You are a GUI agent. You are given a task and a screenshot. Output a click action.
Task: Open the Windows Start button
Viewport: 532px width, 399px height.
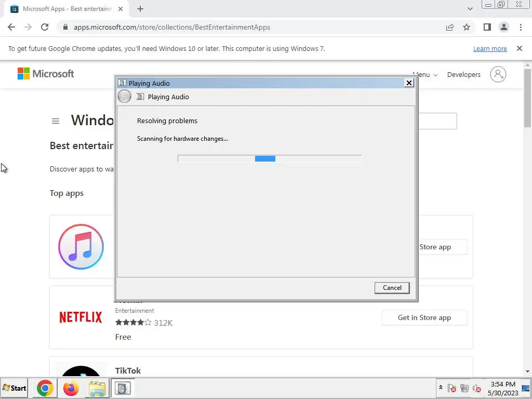tap(14, 388)
